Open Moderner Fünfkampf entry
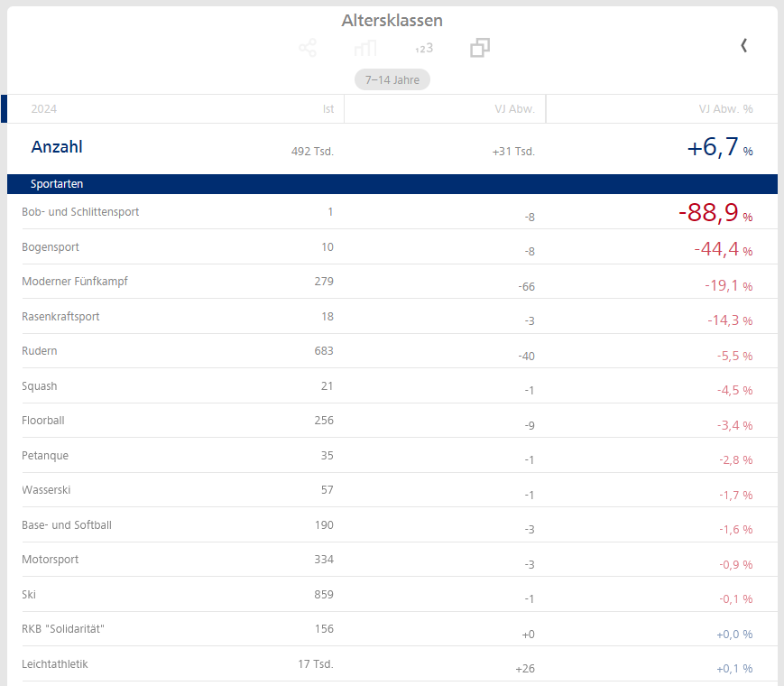Viewport: 784px width, 686px height. click(x=75, y=282)
